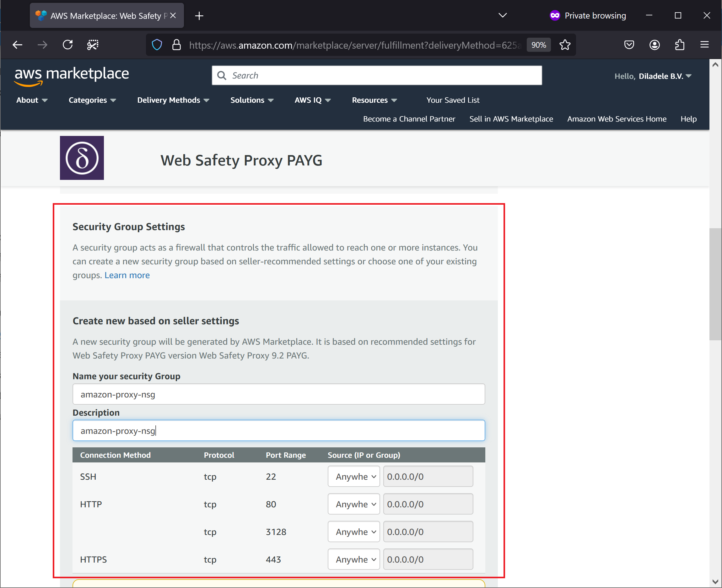Open the Delivery Methods menu
The height and width of the screenshot is (588, 722).
[173, 100]
